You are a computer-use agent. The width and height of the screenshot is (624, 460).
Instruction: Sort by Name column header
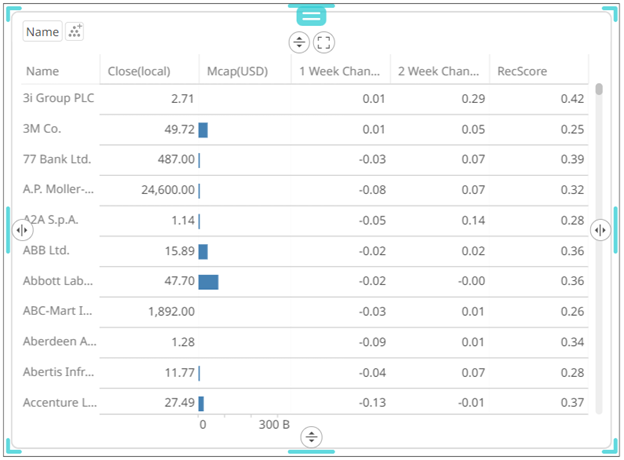pyautogui.click(x=43, y=71)
